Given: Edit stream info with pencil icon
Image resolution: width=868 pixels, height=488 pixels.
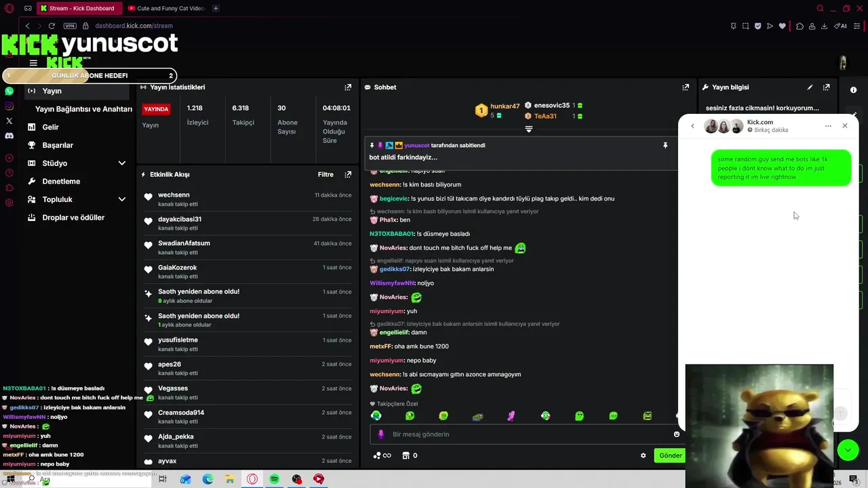Looking at the screenshot, I should 810,87.
